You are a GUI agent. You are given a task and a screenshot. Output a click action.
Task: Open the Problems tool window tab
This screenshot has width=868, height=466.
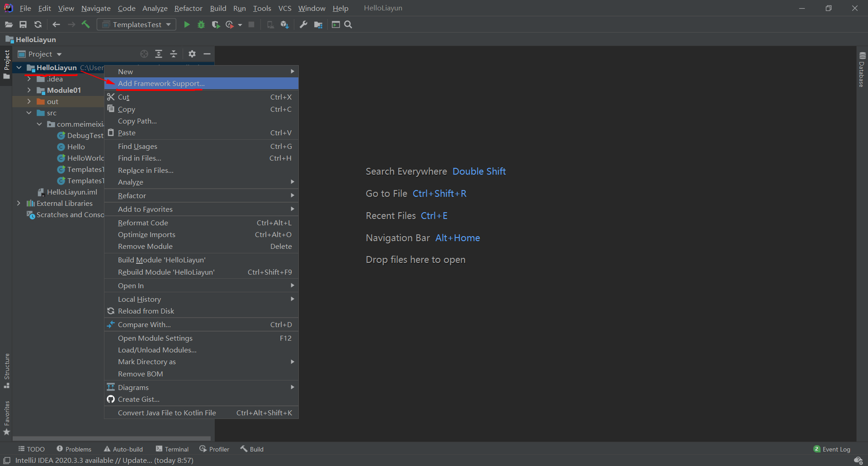[x=74, y=449]
